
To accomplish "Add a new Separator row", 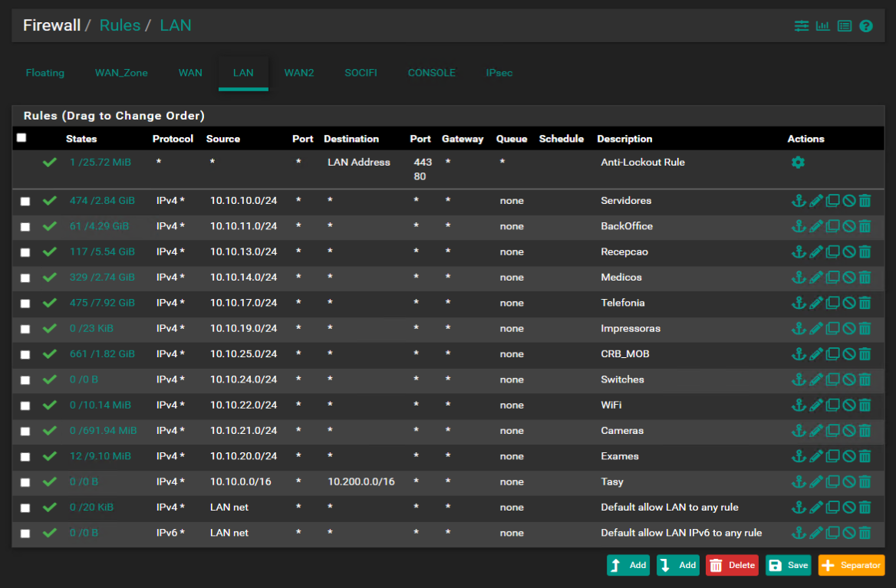I will pos(852,564).
